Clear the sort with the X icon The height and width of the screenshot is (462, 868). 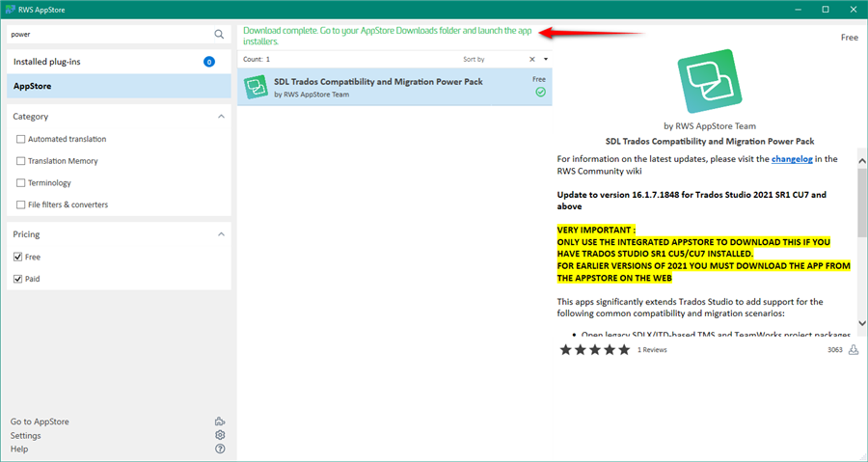pos(532,59)
